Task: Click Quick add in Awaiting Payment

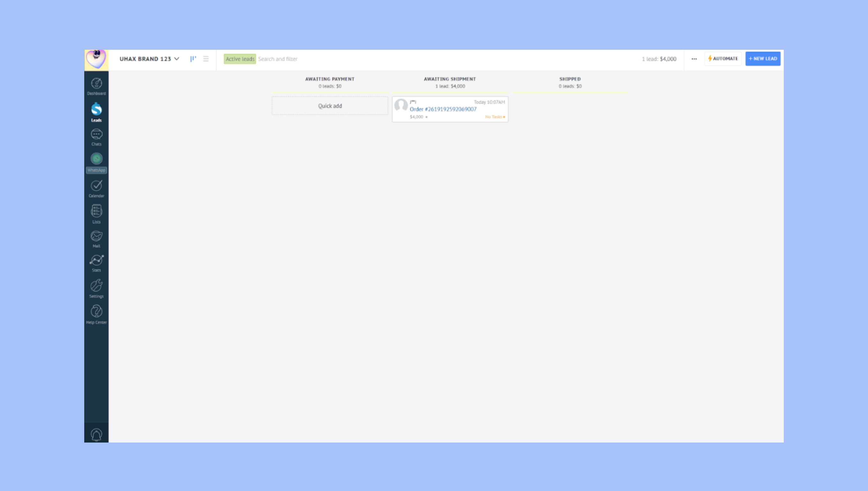Action: (330, 106)
